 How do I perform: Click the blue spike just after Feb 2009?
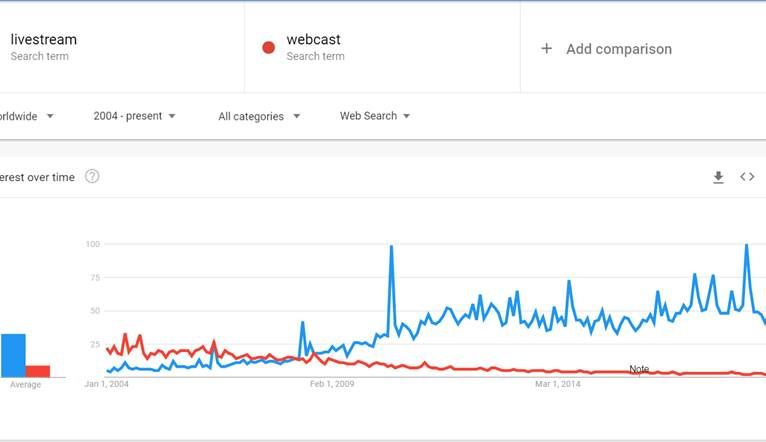pos(391,248)
